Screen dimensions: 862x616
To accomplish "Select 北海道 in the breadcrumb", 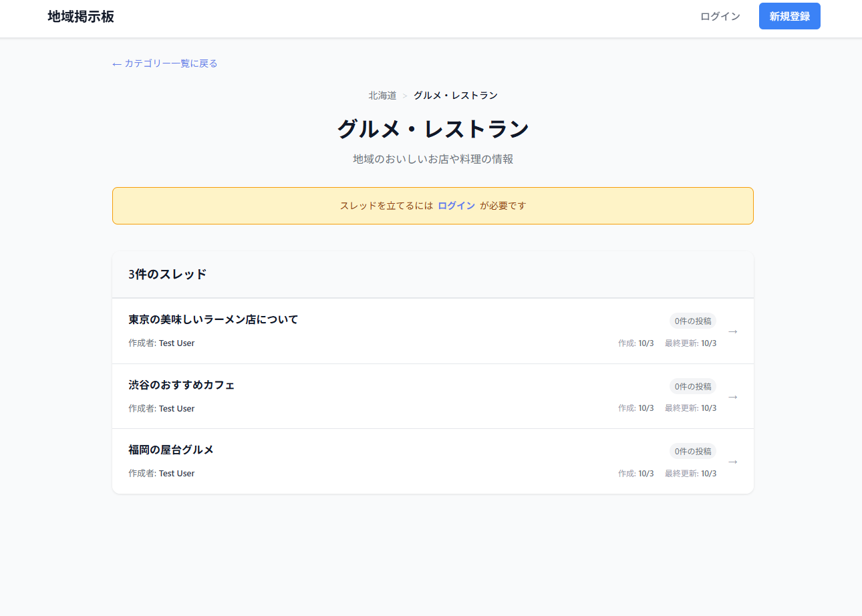I will [x=382, y=96].
